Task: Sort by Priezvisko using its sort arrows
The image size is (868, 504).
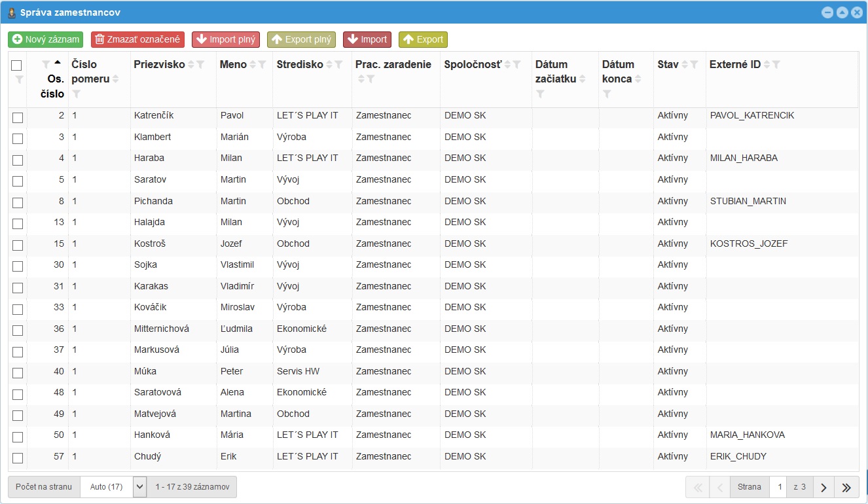Action: 191,65
